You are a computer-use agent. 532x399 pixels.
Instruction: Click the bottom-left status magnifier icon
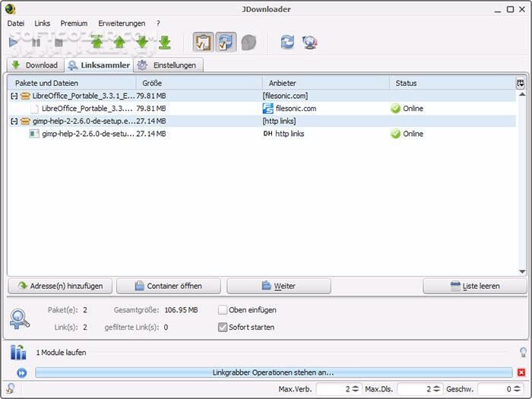coord(10,388)
